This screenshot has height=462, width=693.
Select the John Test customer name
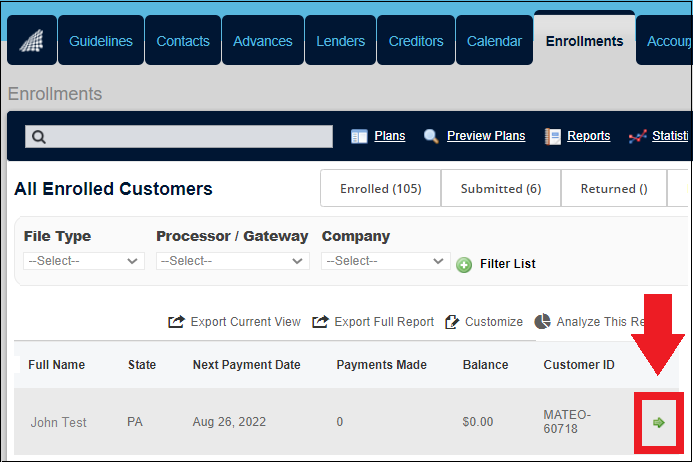[x=58, y=422]
